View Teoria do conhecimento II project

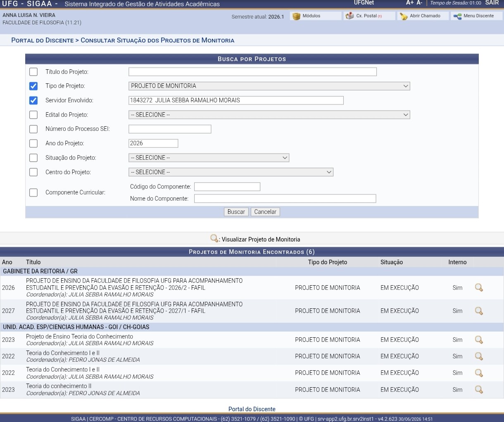point(479,389)
